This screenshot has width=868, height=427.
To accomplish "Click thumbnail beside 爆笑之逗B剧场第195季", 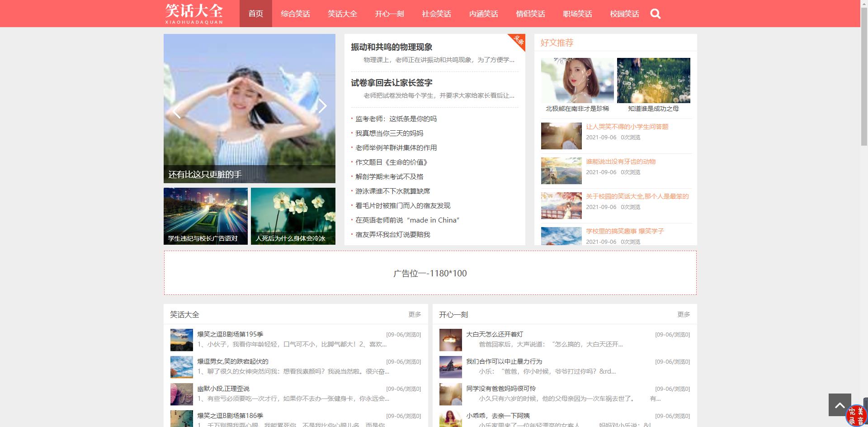I will click(x=182, y=340).
